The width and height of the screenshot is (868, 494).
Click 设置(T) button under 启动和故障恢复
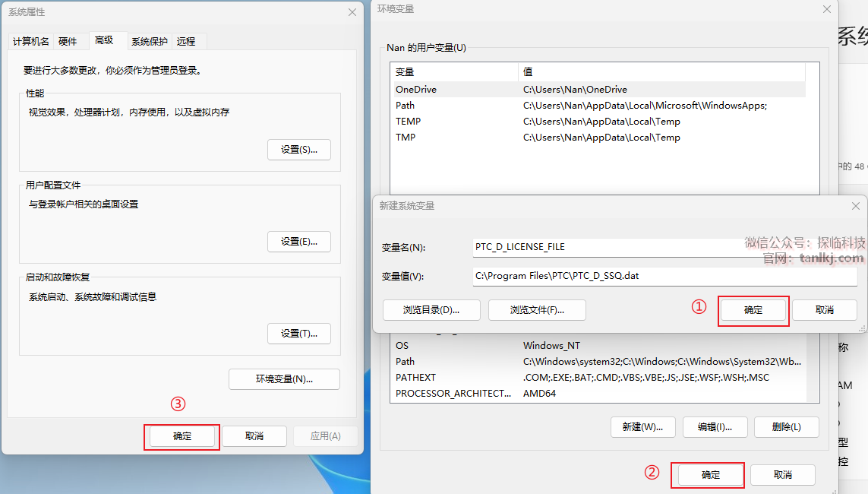tap(299, 334)
